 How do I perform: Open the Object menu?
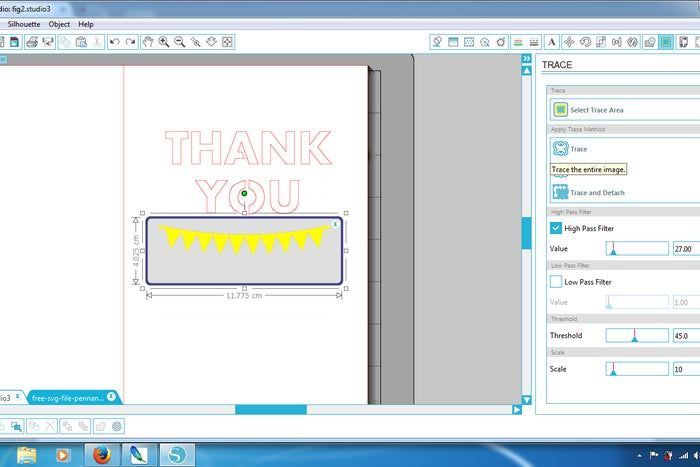click(59, 23)
